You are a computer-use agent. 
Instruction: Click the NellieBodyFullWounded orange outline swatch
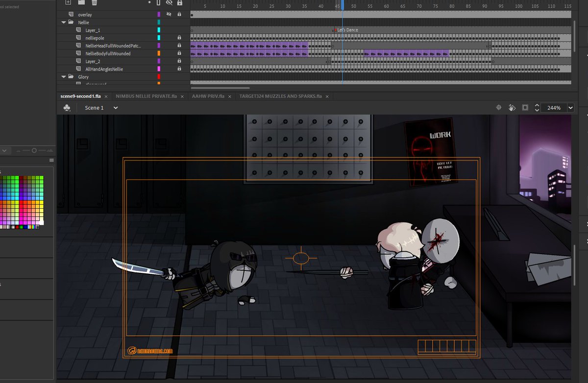[x=159, y=53]
